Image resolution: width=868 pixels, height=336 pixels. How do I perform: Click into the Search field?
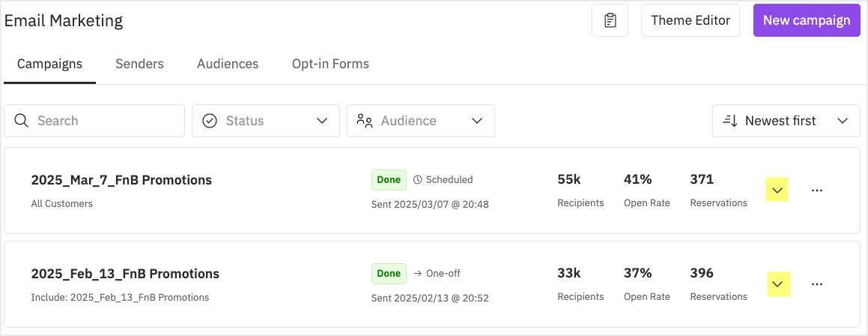tap(94, 120)
